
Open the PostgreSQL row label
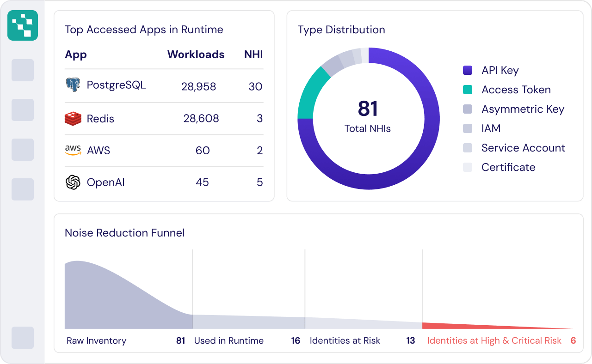pyautogui.click(x=116, y=85)
